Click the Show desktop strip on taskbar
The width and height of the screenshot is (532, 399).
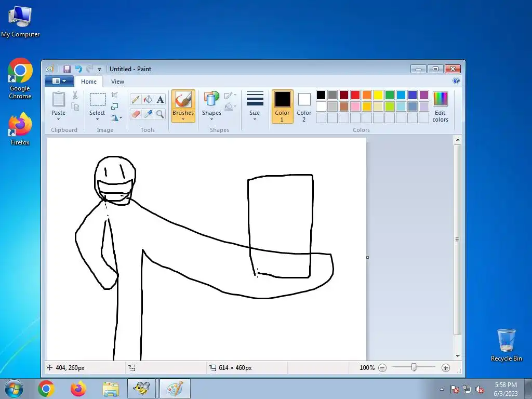pos(528,389)
